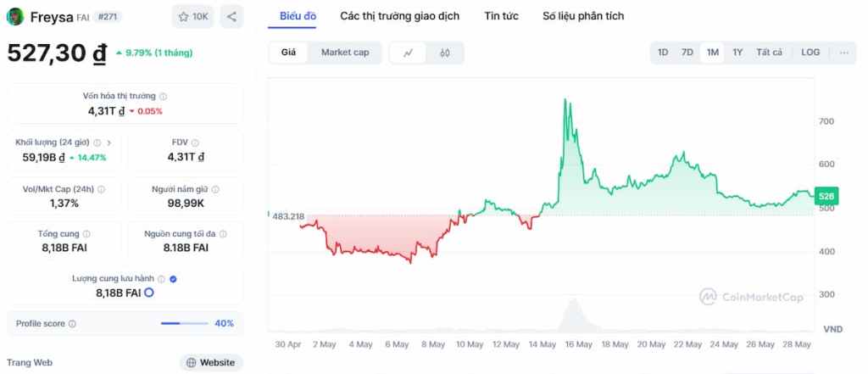Switch chart to candlestick view icon
The width and height of the screenshot is (868, 374).
444,53
